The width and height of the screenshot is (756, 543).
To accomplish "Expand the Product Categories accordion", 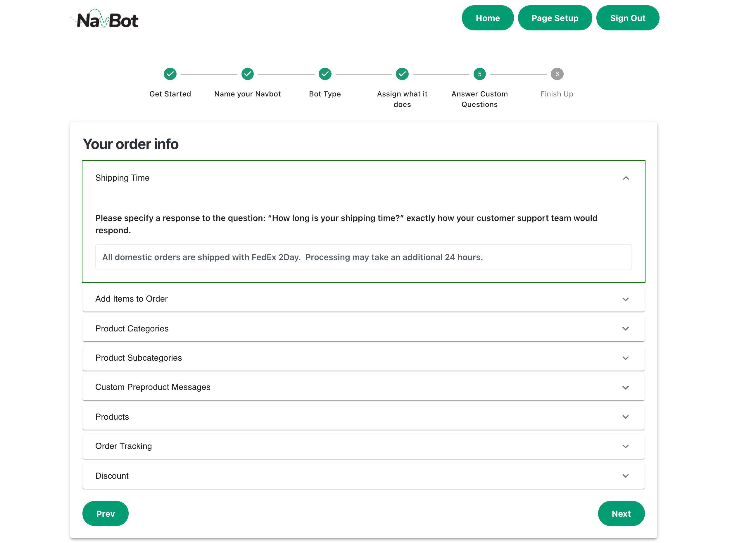I will 625,328.
